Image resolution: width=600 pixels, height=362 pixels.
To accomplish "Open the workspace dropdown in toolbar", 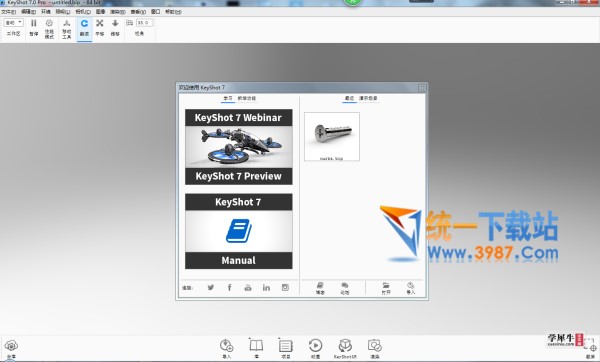I will click(x=14, y=23).
